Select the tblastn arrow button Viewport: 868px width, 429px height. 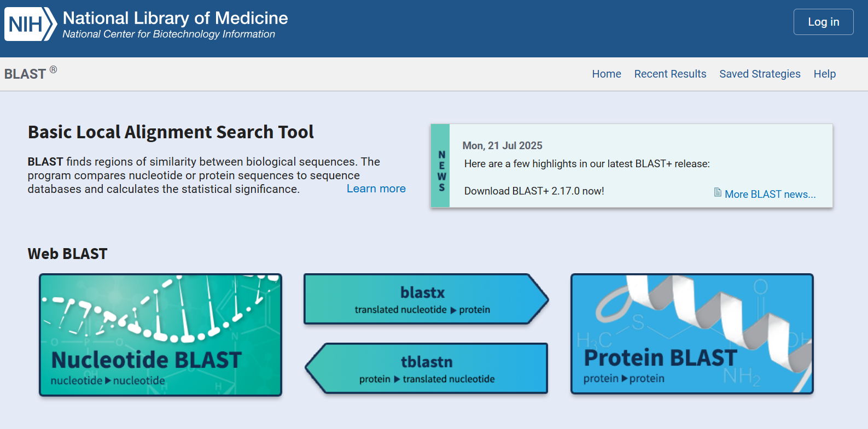(427, 369)
